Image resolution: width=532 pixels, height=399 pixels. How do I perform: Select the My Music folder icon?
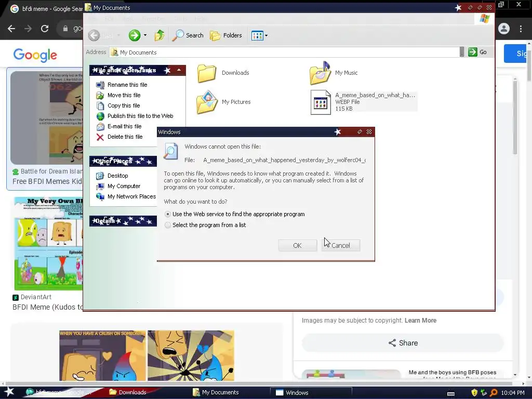[320, 73]
